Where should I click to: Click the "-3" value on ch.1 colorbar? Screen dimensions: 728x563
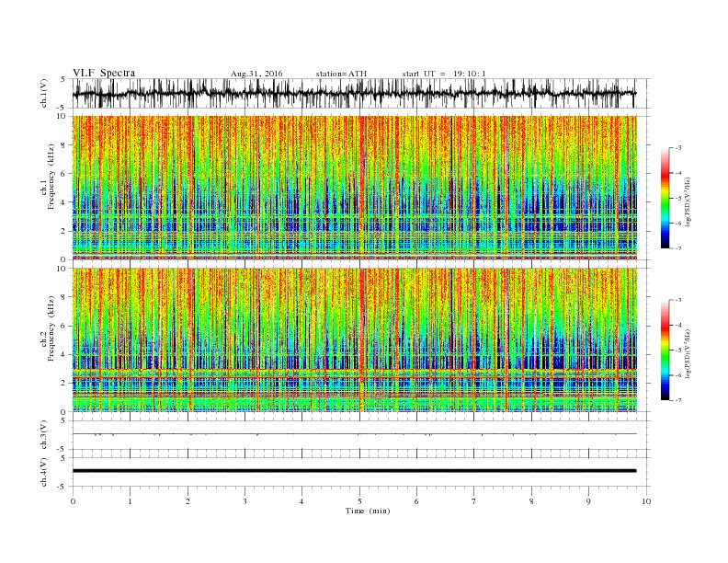[x=678, y=148]
